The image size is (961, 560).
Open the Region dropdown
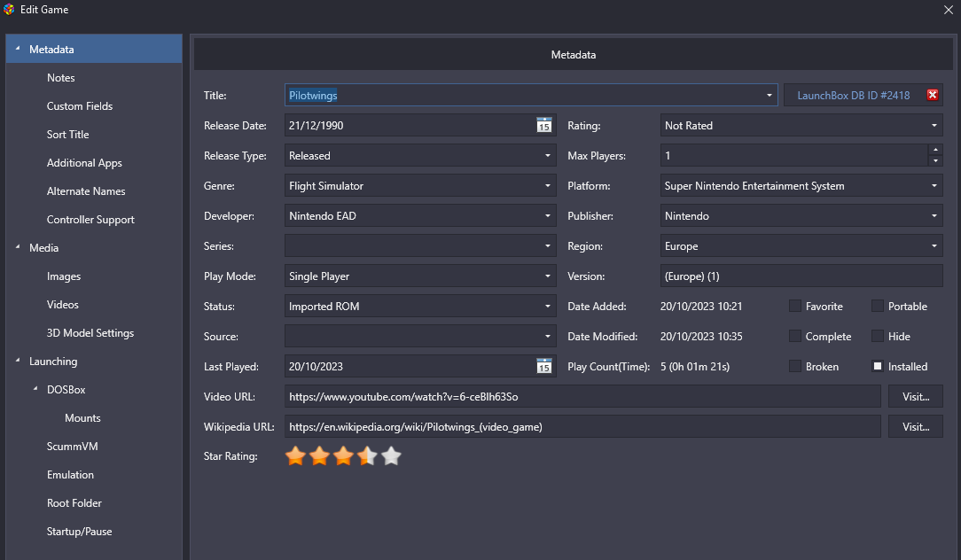[934, 245]
